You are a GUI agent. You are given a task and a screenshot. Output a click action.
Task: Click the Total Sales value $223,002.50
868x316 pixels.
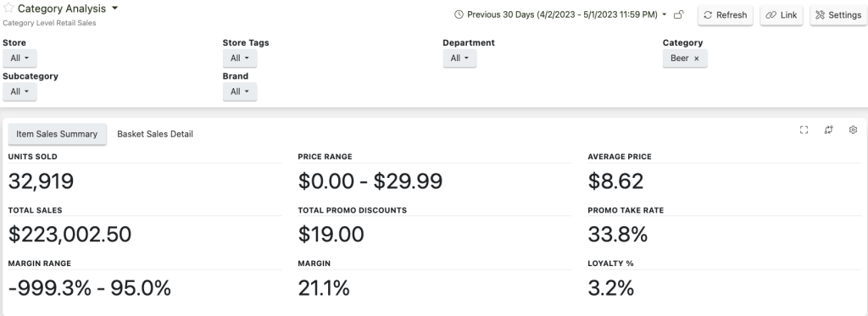pyautogui.click(x=70, y=234)
